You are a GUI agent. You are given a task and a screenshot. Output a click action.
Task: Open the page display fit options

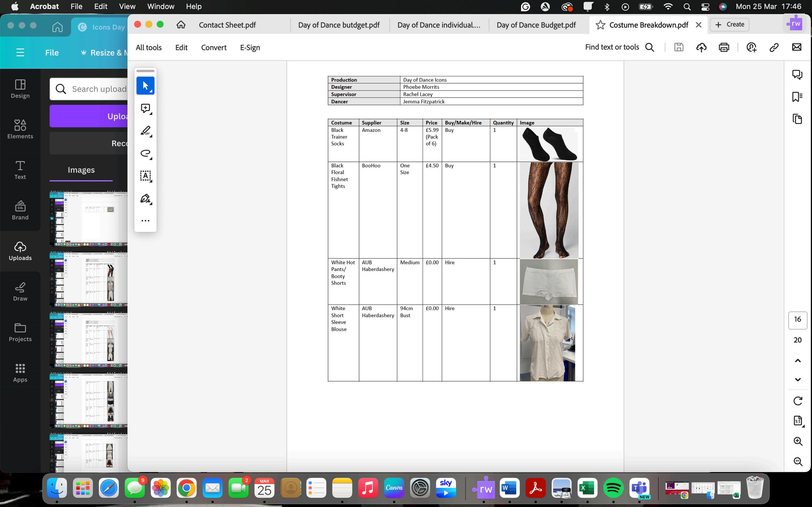pyautogui.click(x=798, y=421)
